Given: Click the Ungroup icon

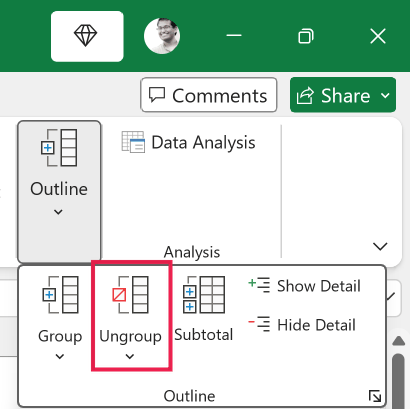Looking at the screenshot, I should pyautogui.click(x=130, y=295).
